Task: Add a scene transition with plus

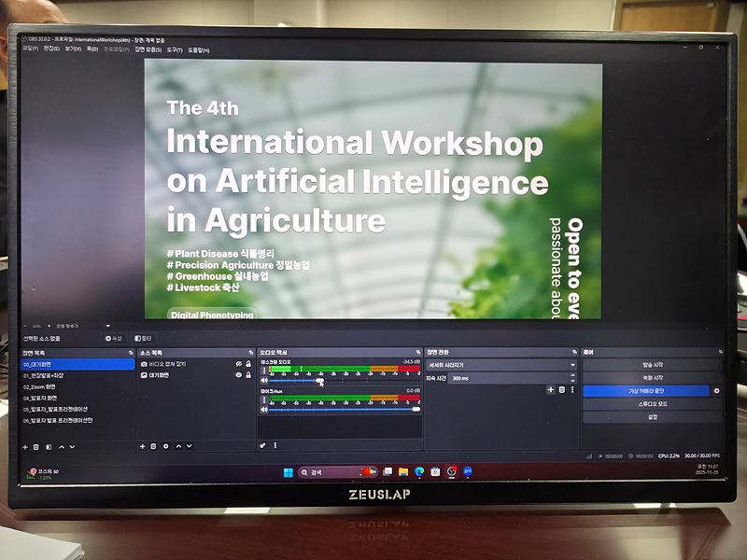Action: click(x=551, y=389)
